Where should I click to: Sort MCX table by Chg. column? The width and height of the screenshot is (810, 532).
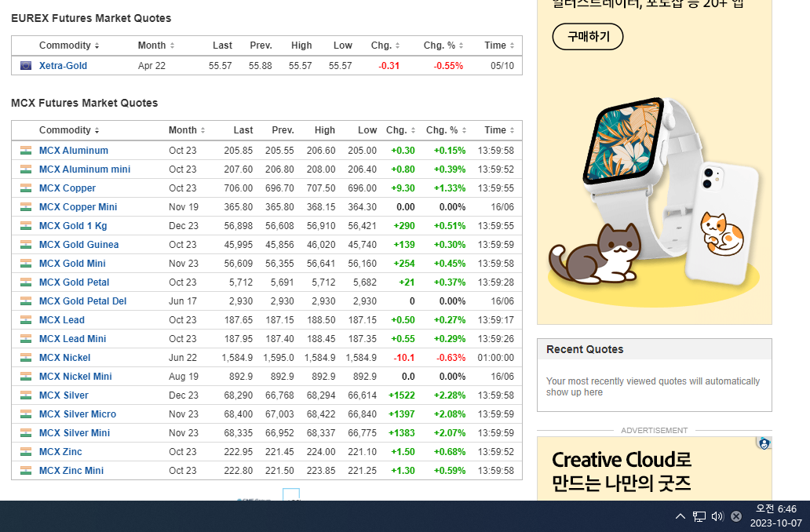click(400, 130)
